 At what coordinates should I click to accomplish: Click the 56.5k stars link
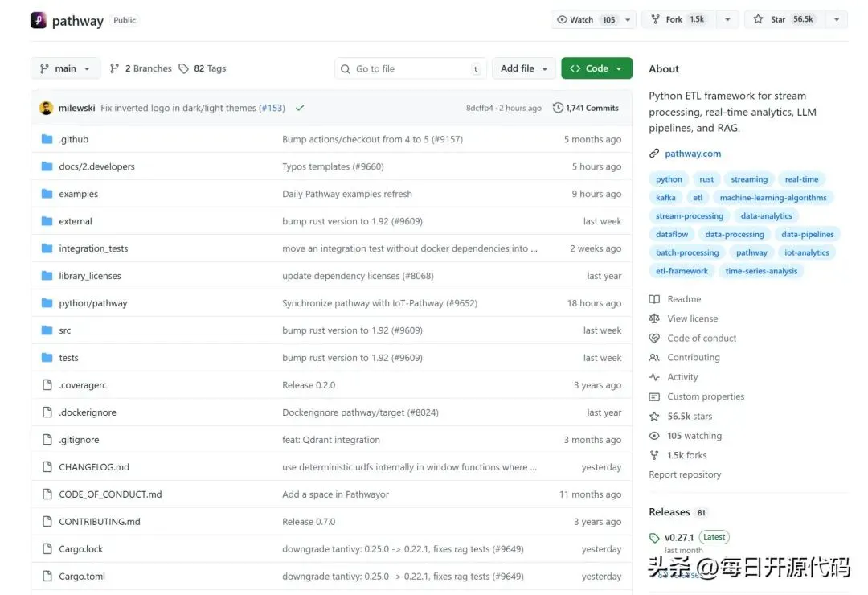coord(690,416)
